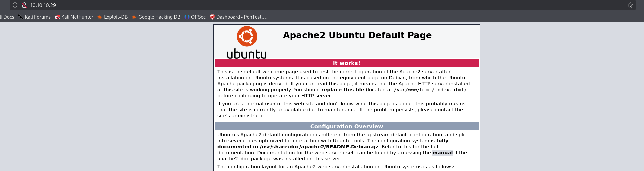This screenshot has width=644, height=171.
Task: Open the Kali NetHunter bookmark
Action: click(x=74, y=17)
